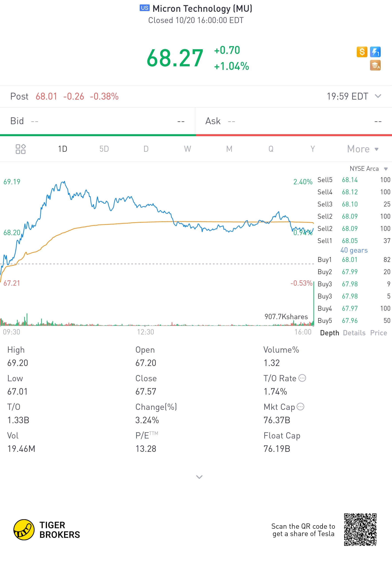Tap the T/O Rate info icon

[302, 378]
